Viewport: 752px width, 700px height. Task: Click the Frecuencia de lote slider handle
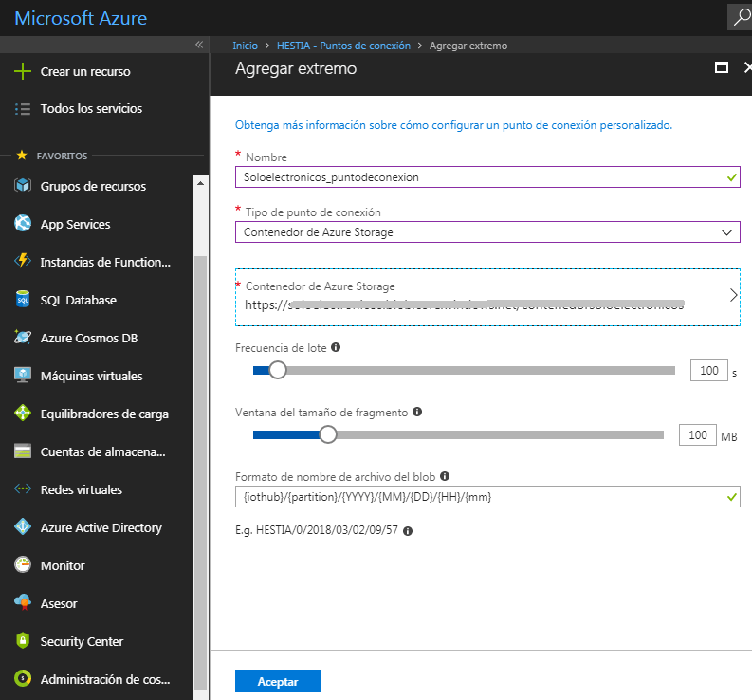tap(278, 371)
